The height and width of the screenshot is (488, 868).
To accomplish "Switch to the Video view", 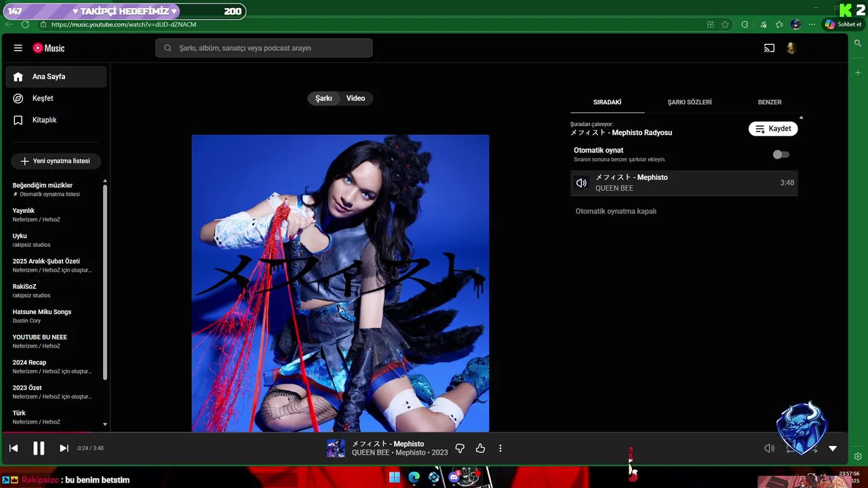I will (355, 98).
